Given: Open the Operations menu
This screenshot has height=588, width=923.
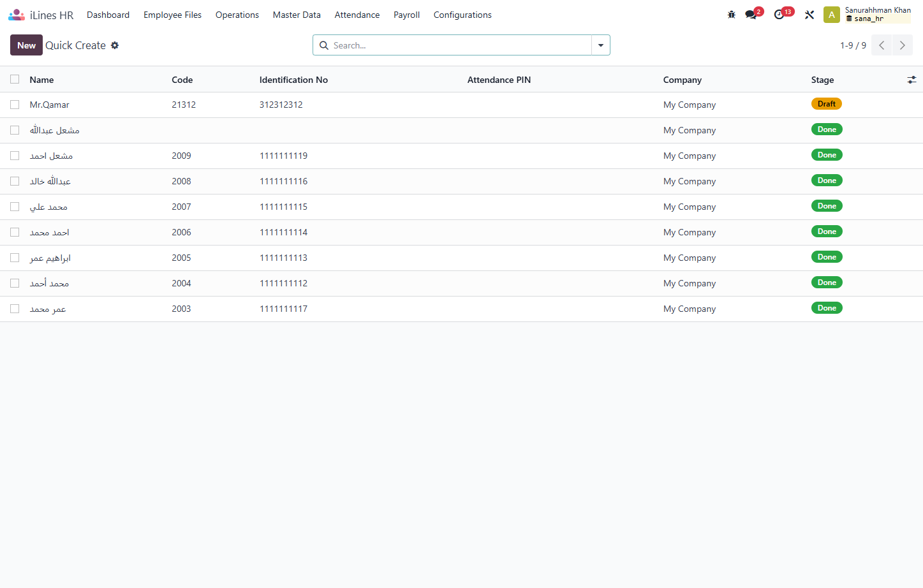Looking at the screenshot, I should (237, 15).
